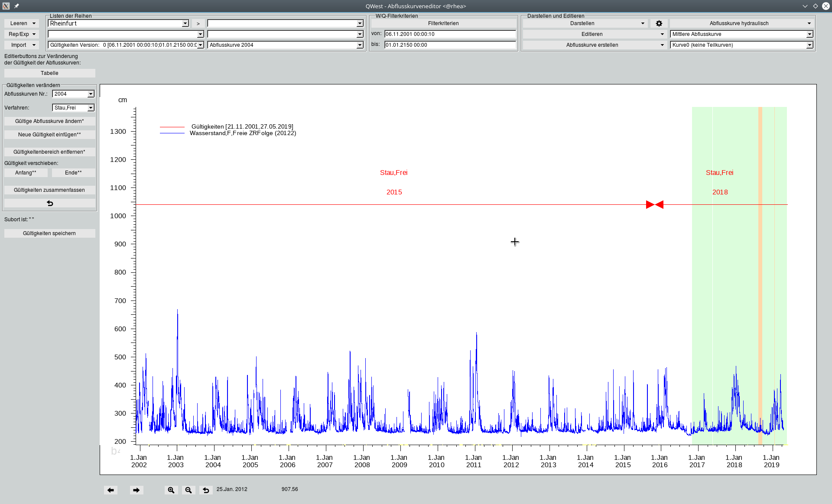Click the zoom out magnifier icon
The image size is (832, 504).
(x=188, y=490)
